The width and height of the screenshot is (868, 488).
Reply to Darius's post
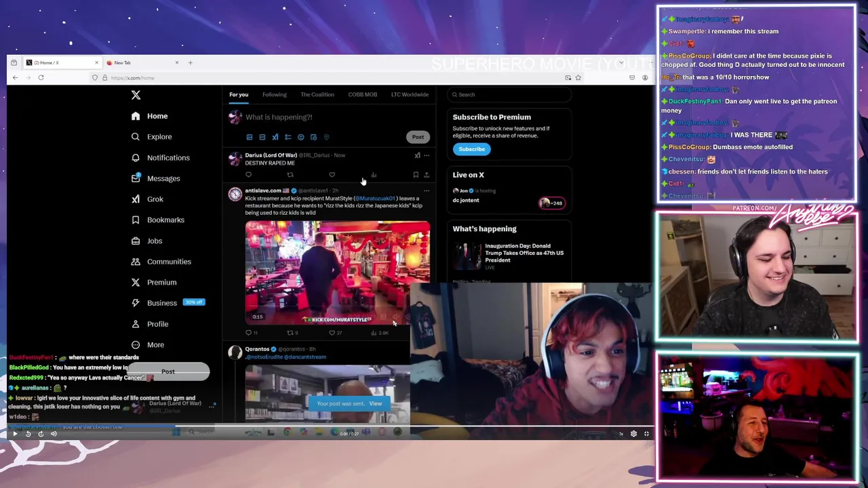249,175
